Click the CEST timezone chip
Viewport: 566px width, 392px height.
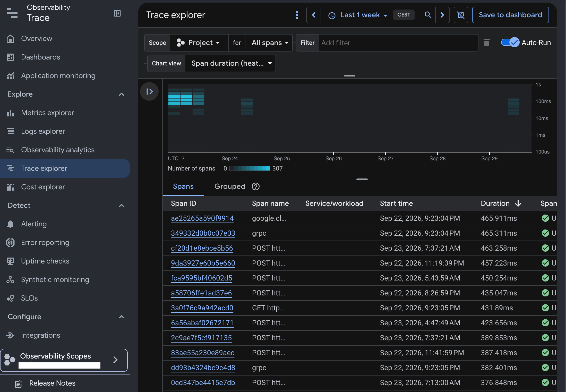[404, 15]
